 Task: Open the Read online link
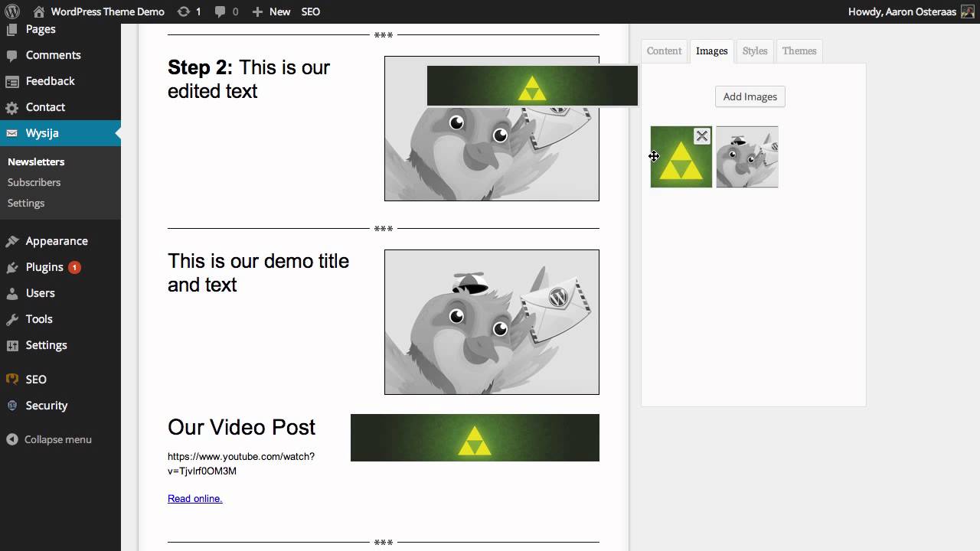point(194,498)
